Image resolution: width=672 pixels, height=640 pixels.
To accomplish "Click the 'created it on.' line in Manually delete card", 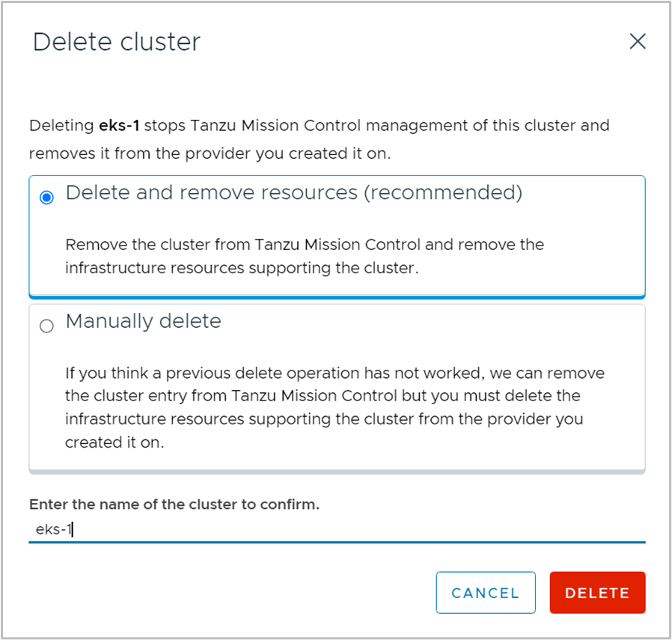I will 114,442.
